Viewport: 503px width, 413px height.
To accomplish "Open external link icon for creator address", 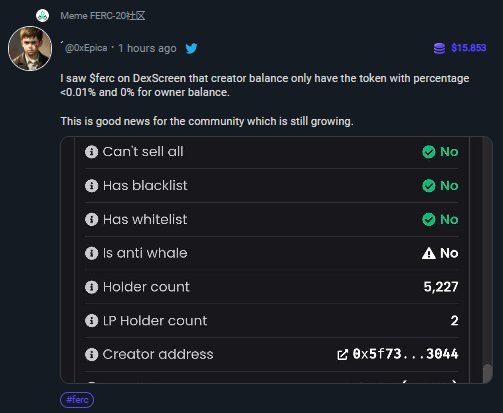I will 342,355.
